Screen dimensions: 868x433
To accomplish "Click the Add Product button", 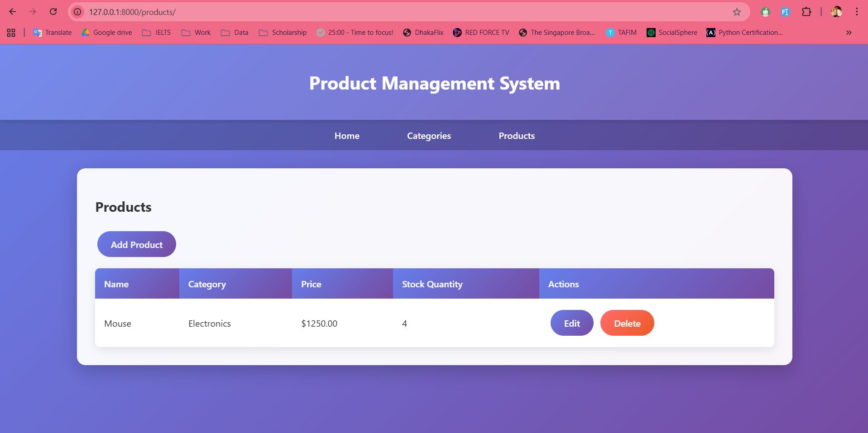I will (x=136, y=244).
